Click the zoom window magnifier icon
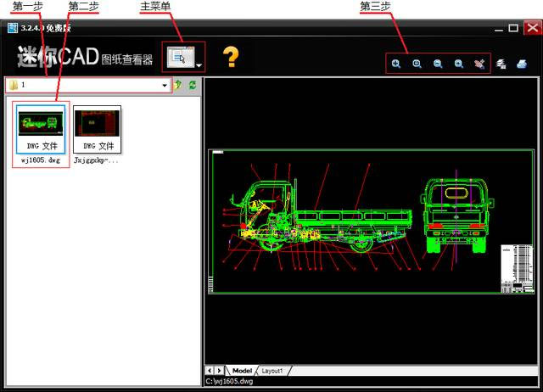This screenshot has width=543, height=392. tap(417, 64)
